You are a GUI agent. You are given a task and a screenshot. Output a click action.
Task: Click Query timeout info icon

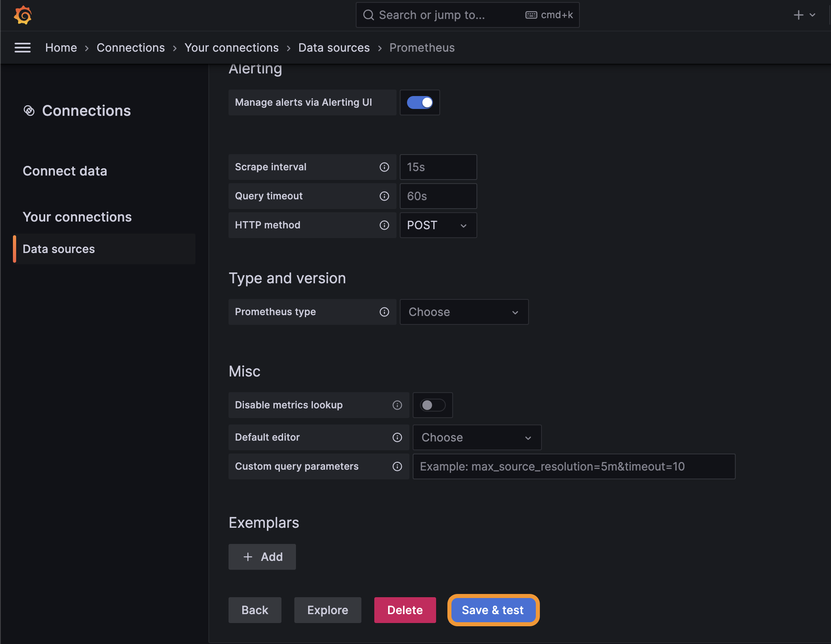click(x=384, y=196)
